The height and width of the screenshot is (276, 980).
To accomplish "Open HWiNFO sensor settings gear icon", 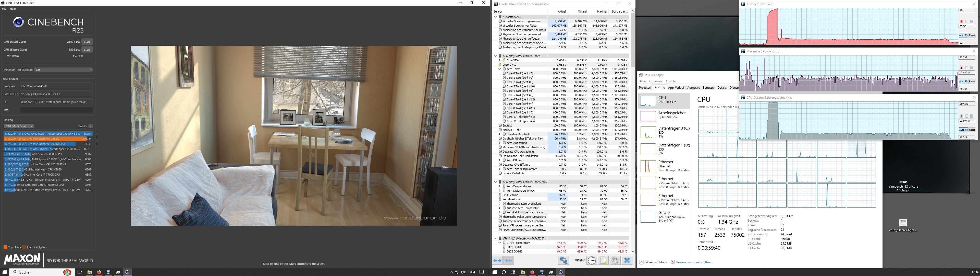I will [x=615, y=260].
